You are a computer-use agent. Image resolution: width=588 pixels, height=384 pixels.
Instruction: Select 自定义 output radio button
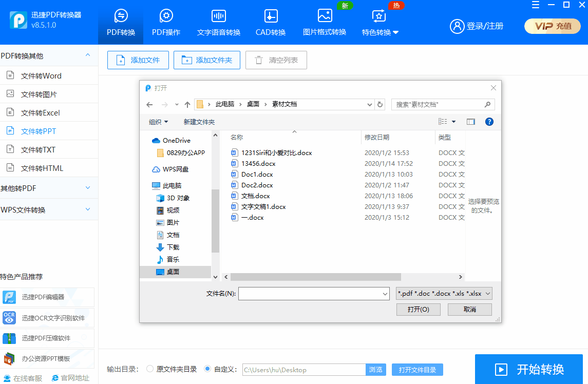[207, 369]
